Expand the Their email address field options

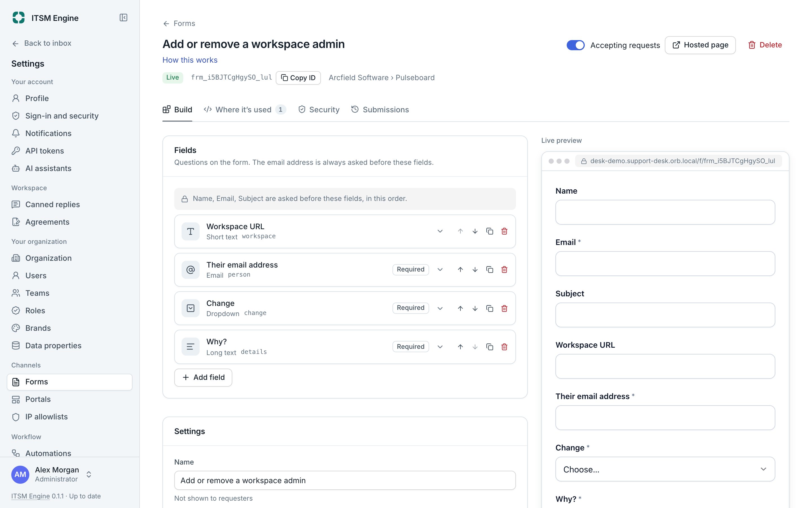pos(440,270)
